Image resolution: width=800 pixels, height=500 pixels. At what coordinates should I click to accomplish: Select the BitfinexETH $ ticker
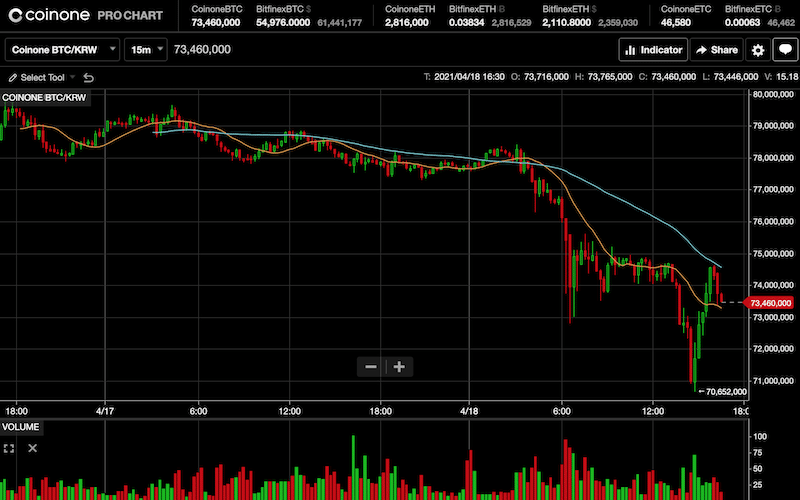click(x=590, y=16)
